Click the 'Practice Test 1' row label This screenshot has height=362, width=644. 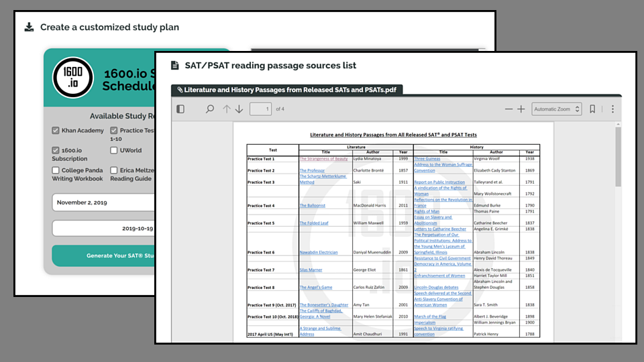[x=261, y=159]
